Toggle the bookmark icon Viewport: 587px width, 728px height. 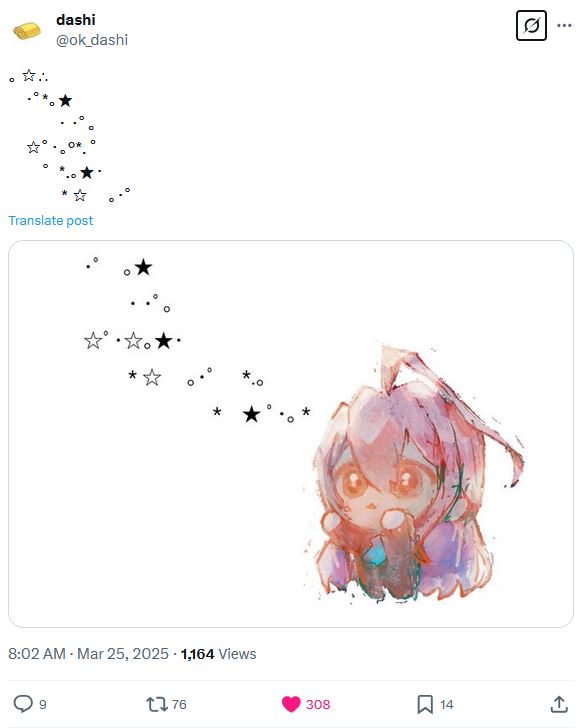pyautogui.click(x=425, y=704)
